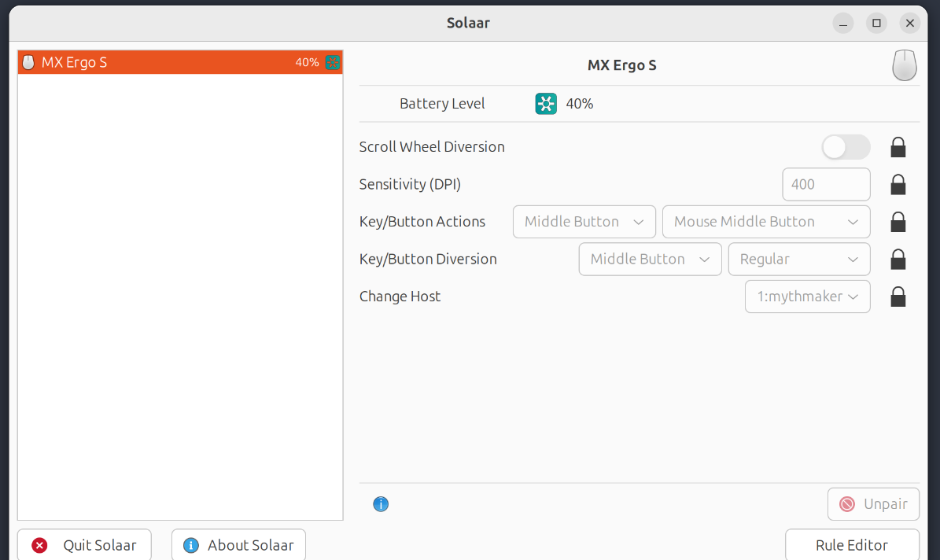Click the Bluetooth battery icon next to Battery Level

coord(546,104)
